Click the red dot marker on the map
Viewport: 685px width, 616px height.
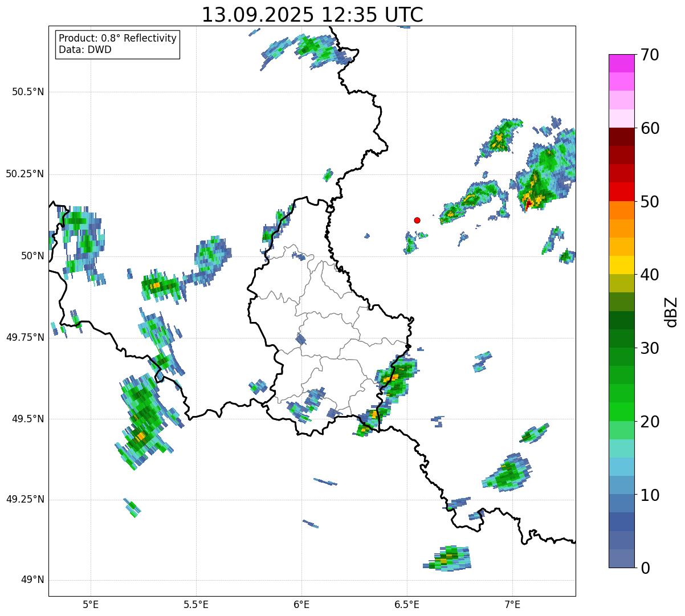[x=417, y=220]
